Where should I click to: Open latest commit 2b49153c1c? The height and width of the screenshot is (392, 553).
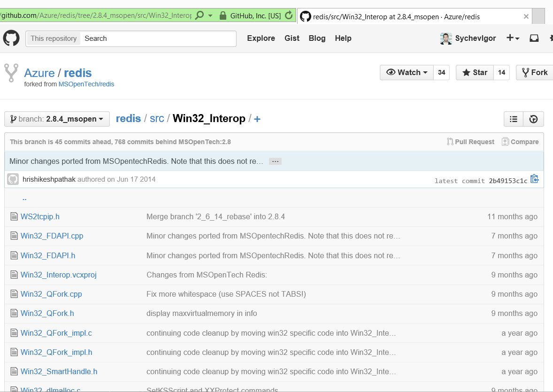508,181
